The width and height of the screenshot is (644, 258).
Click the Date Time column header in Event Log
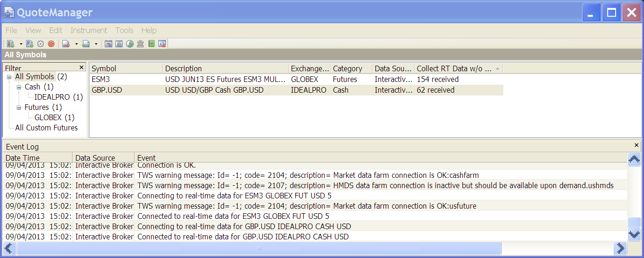pyautogui.click(x=37, y=158)
